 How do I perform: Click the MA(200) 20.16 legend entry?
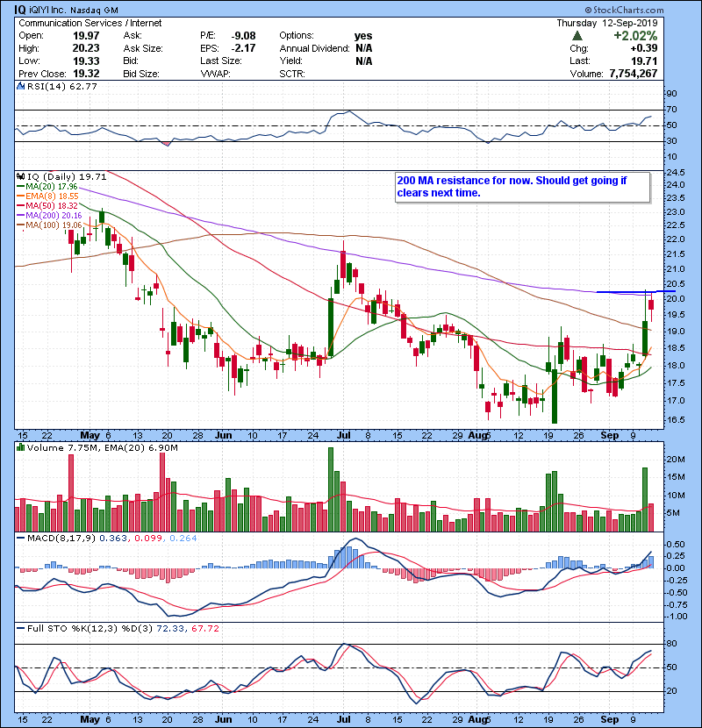click(x=49, y=216)
